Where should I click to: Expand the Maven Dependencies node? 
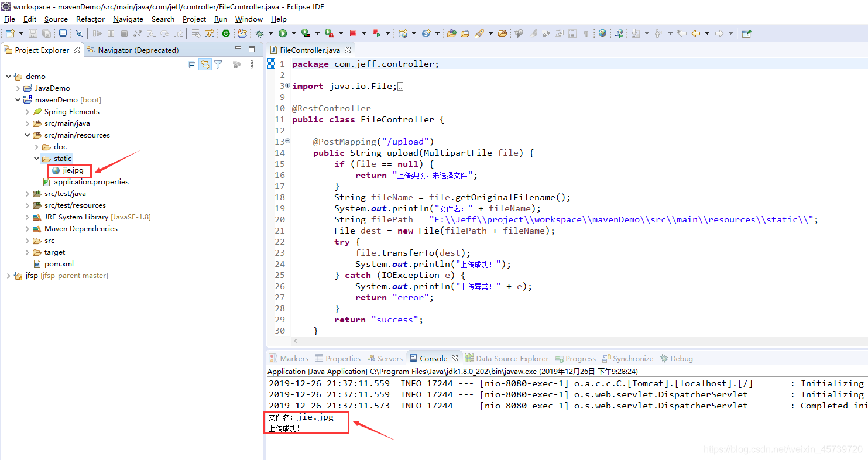click(28, 229)
